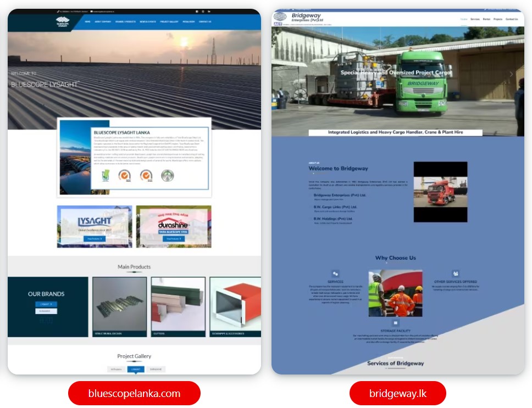Select the Durashine gallery filter tab

point(156,369)
